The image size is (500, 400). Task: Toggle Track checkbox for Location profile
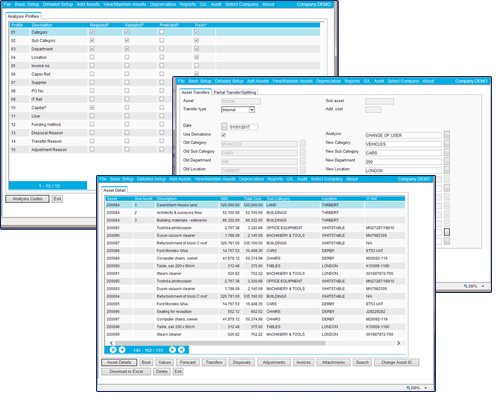(x=197, y=57)
